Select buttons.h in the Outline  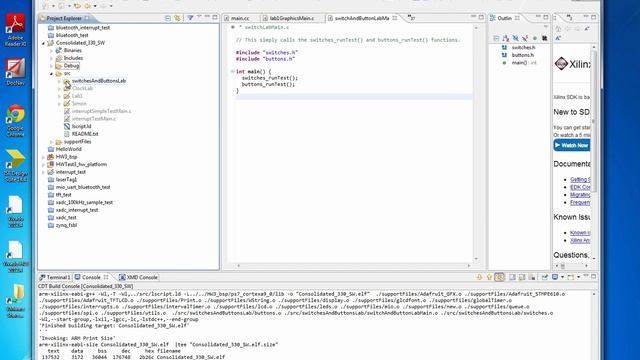pos(522,55)
